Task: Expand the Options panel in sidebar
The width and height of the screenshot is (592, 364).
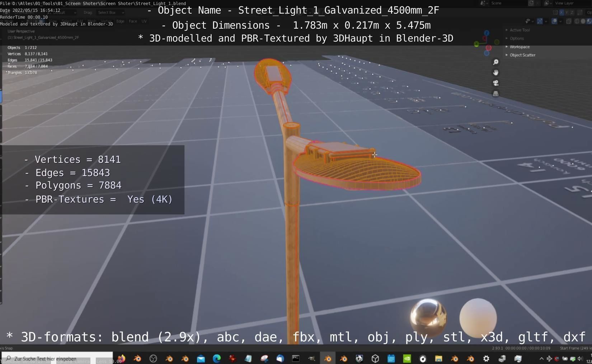Action: (x=515, y=38)
